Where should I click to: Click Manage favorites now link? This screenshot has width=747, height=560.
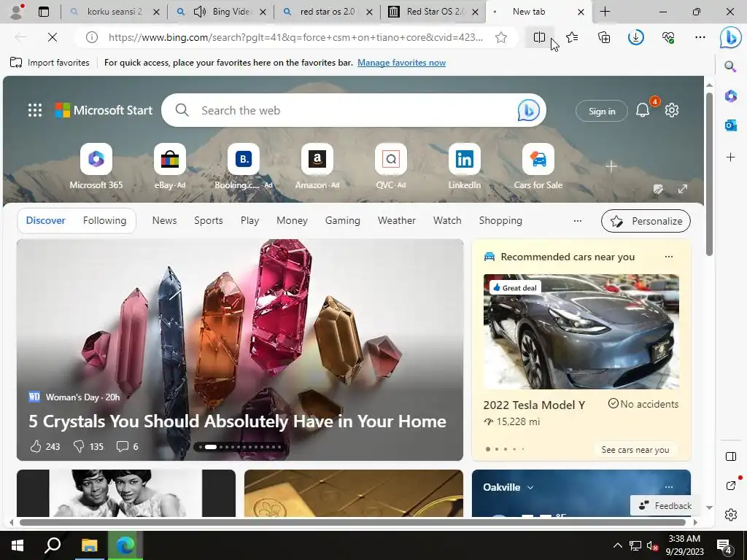402,63
